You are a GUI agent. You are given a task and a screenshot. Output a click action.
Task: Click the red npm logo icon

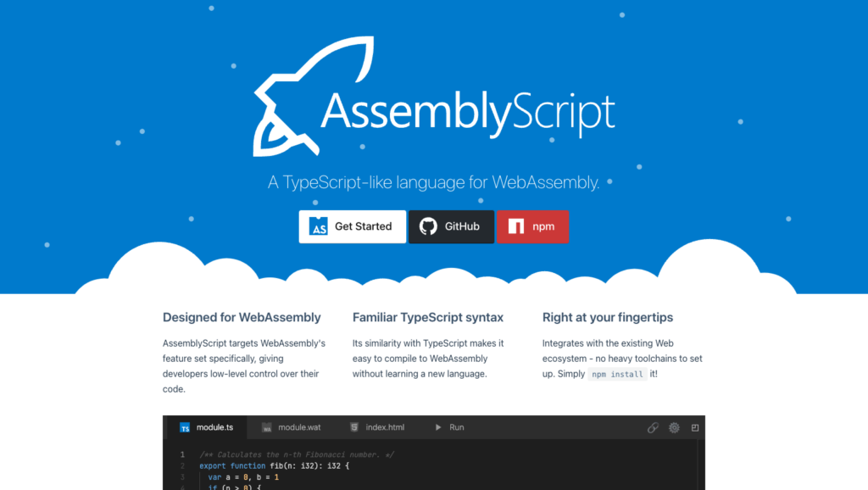tap(515, 226)
